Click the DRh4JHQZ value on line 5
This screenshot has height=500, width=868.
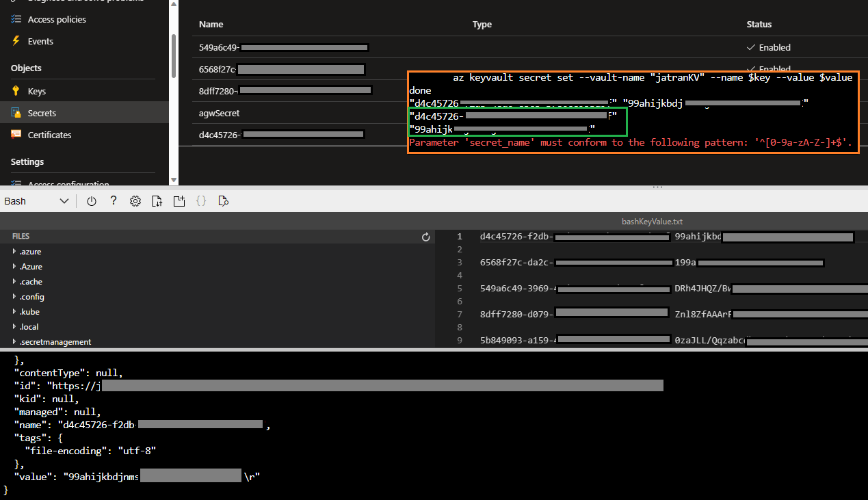[703, 289]
